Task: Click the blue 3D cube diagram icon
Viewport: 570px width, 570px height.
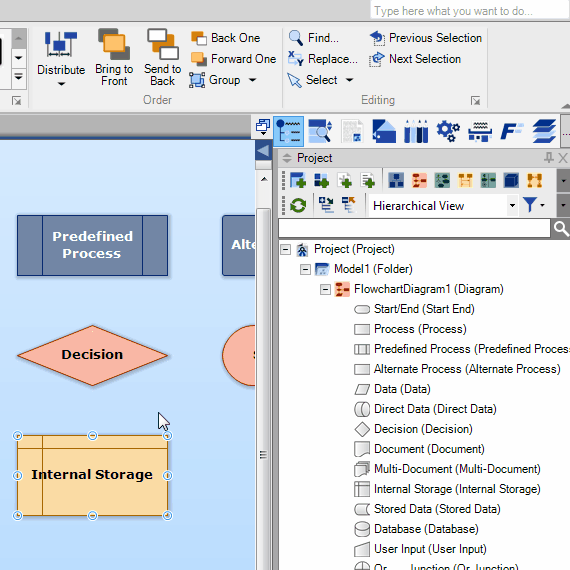Action: (511, 180)
